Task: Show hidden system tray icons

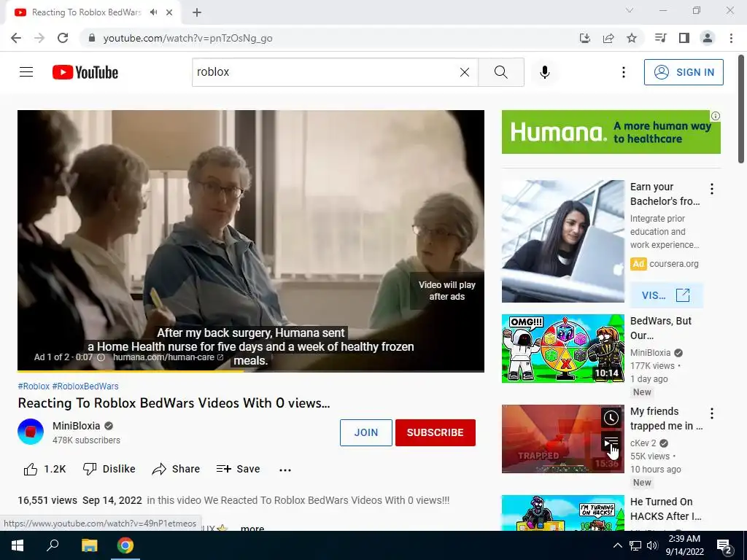Action: coord(617,545)
